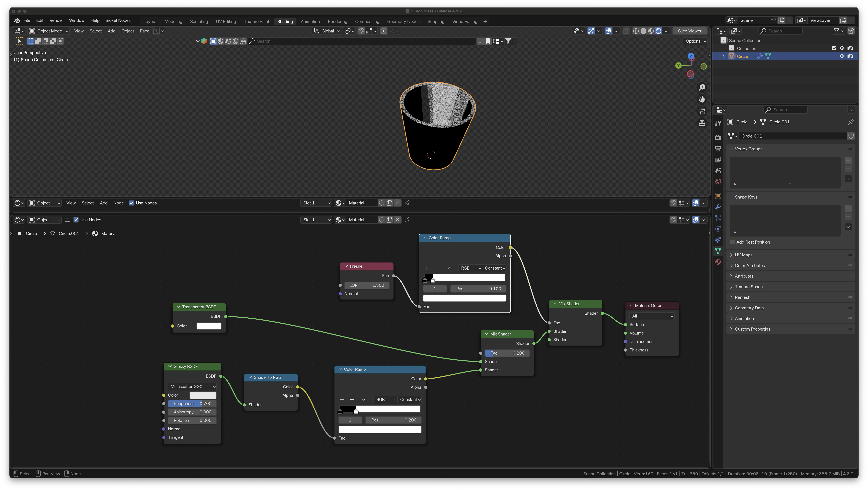Open the View Layer properties tab icon
Screen dimensions: 868x490
718,160
